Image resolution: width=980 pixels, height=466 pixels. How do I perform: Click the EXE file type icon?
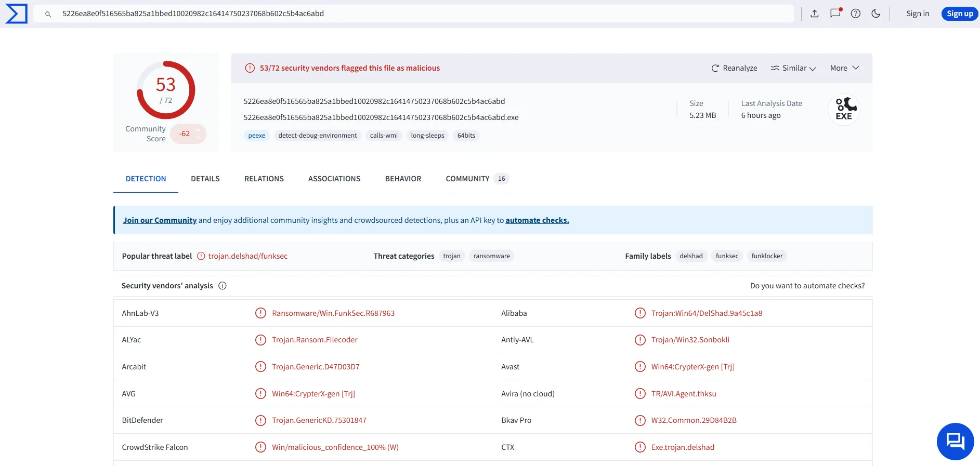pos(844,110)
